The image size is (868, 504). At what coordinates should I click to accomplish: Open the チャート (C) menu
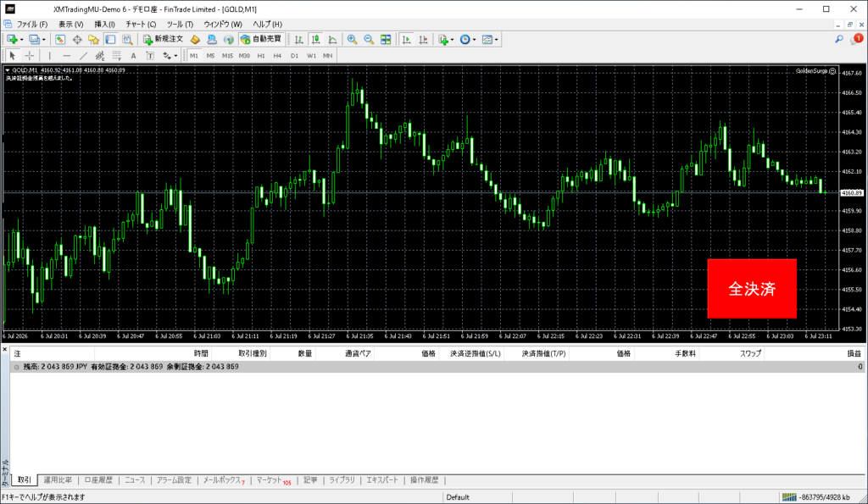(141, 25)
